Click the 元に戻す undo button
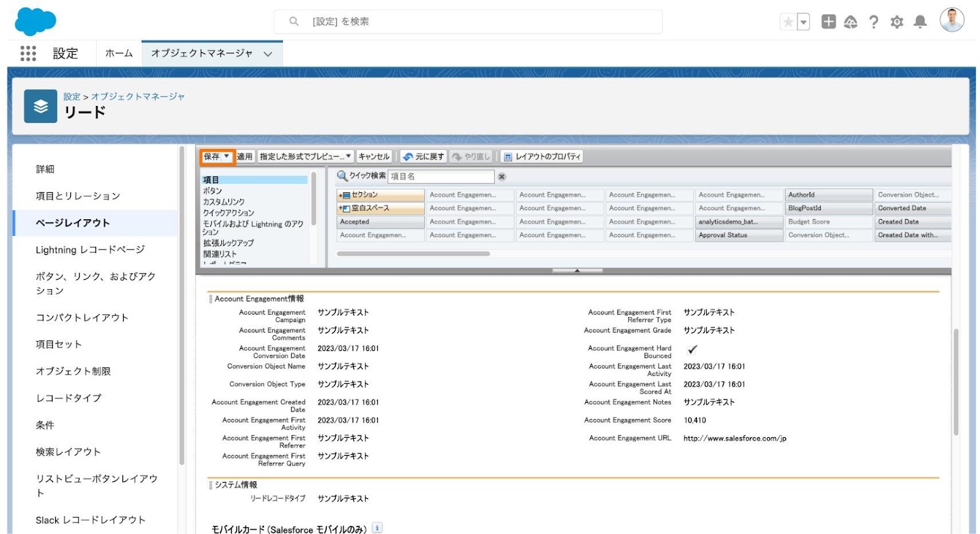The width and height of the screenshot is (980, 534). (x=423, y=157)
